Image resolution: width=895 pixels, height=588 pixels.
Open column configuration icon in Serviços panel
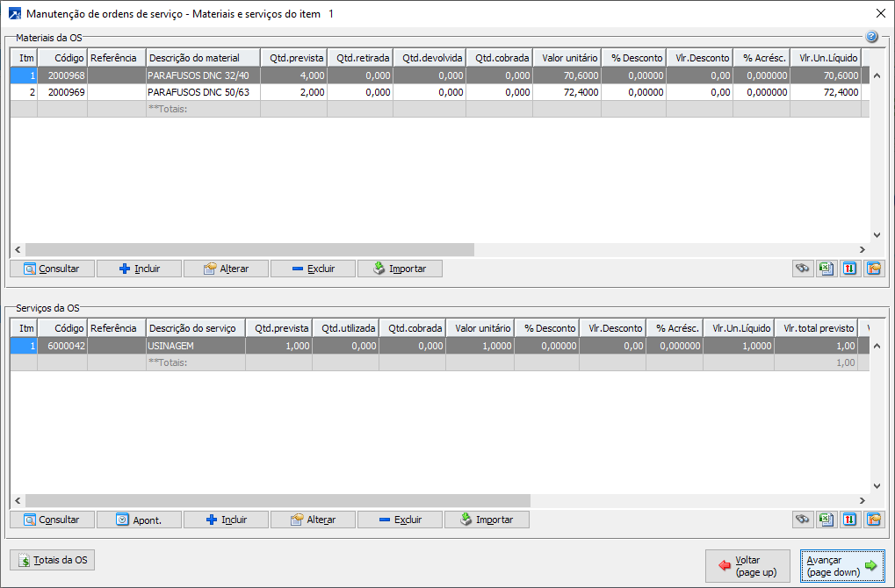point(874,520)
